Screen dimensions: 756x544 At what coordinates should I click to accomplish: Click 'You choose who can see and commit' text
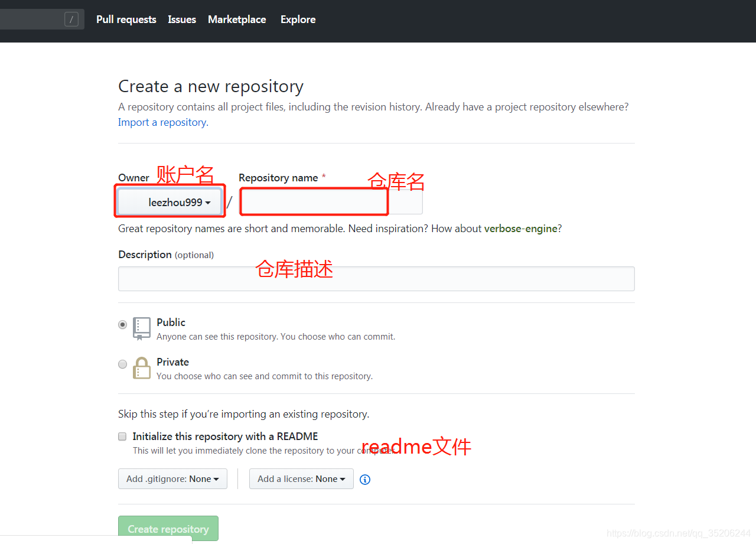click(x=265, y=376)
